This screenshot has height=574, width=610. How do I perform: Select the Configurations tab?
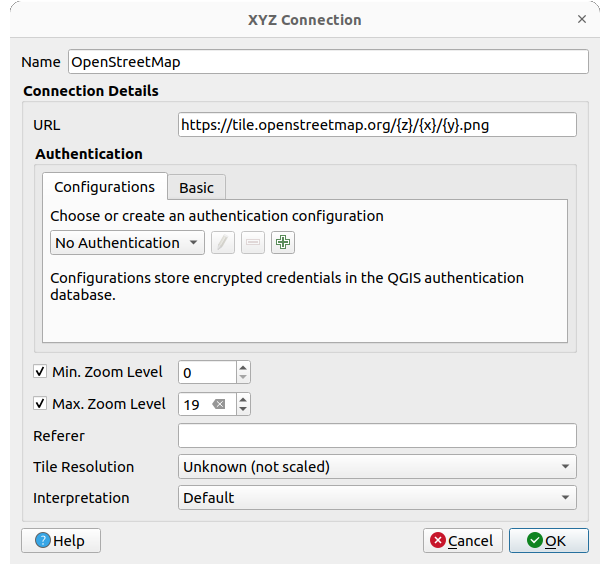coord(104,187)
